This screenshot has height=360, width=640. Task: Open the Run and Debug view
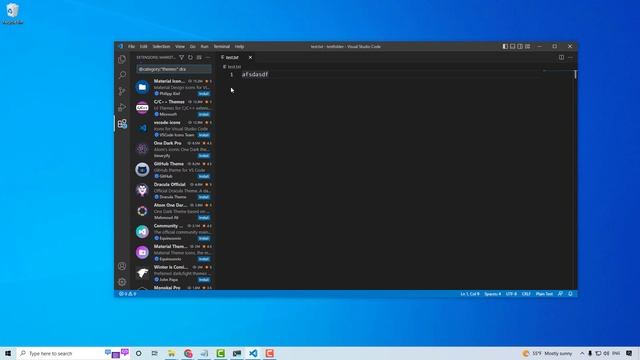point(122,107)
